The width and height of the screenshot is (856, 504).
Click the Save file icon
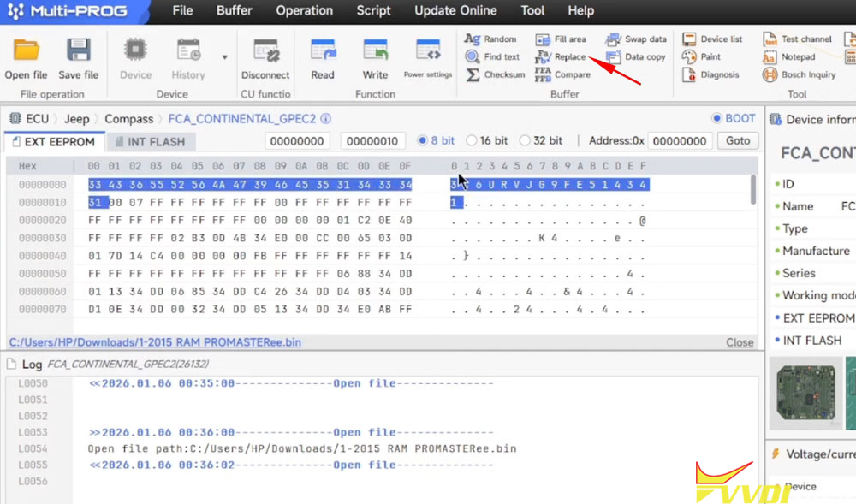point(78,51)
